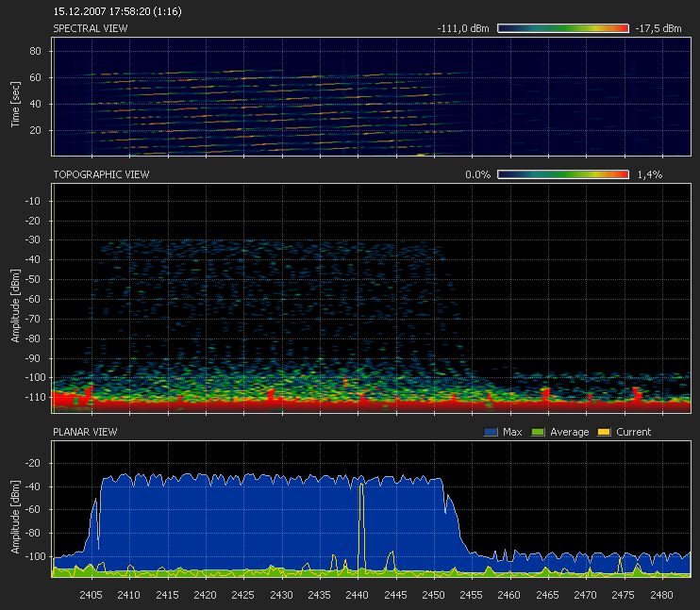Screen dimensions: 700x610
Task: Click the 2460 frequency axis label
Action: [508, 595]
